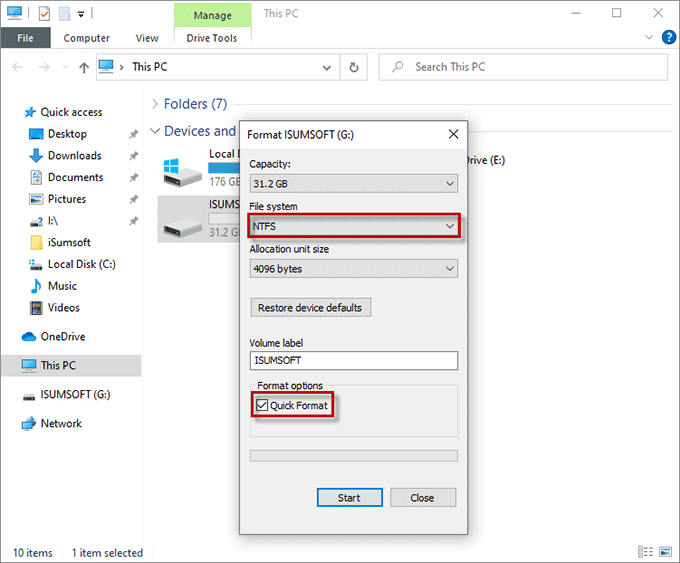680x563 pixels.
Task: Open the Videos folder in sidebar
Action: (x=55, y=308)
